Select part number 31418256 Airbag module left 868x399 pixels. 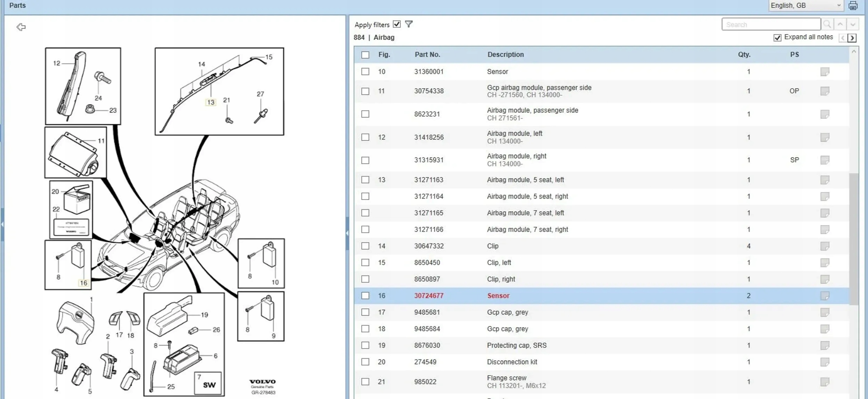click(429, 138)
